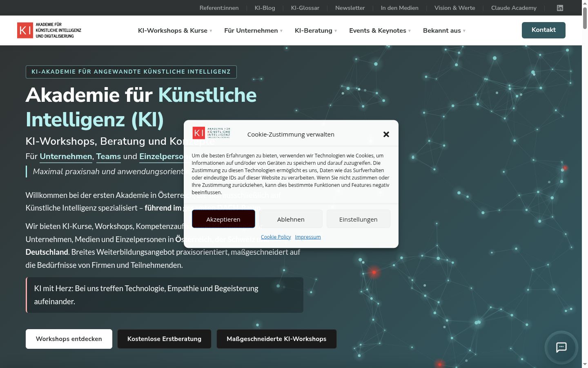Click the KI-Akademie für angewandte KI badge

pos(131,72)
